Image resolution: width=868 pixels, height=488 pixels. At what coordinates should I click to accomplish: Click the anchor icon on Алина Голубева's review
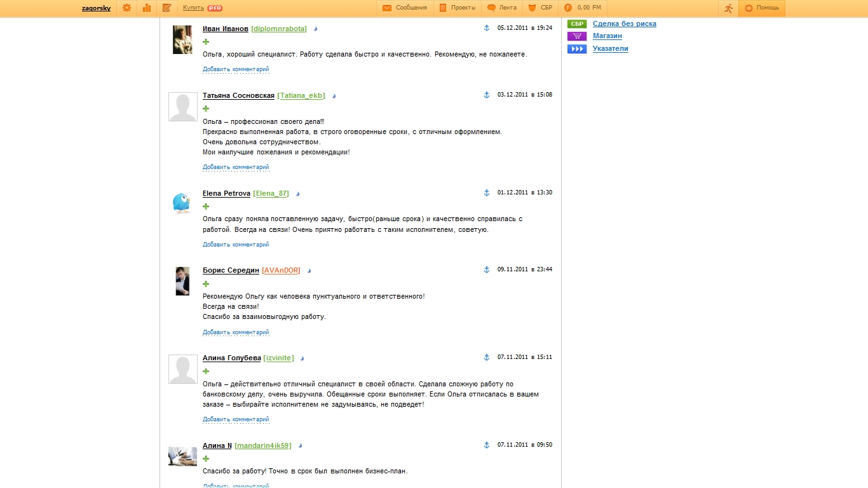(487, 357)
